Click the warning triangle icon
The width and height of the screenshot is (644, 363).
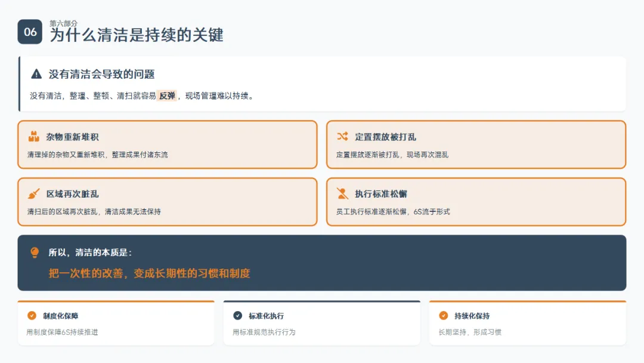coord(36,74)
